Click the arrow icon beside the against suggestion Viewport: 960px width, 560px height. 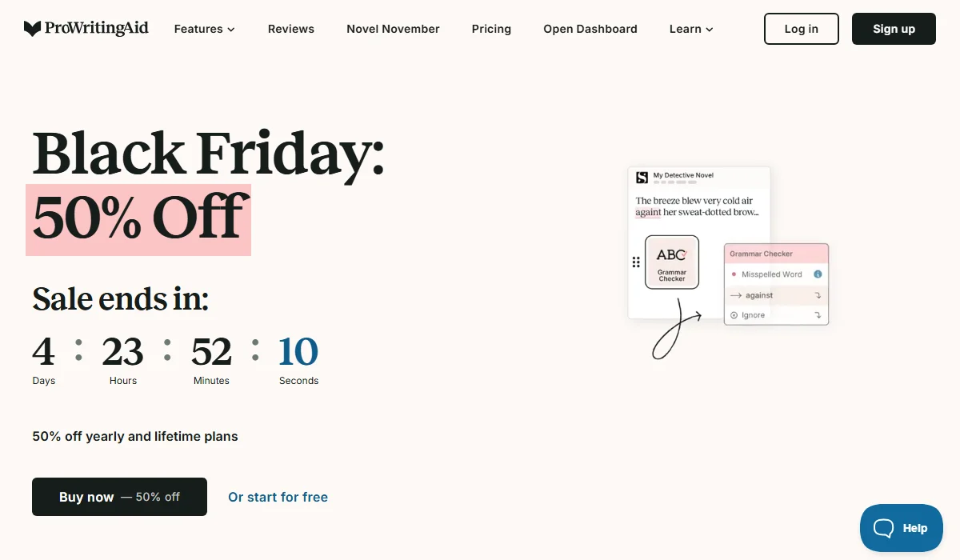(x=738, y=294)
